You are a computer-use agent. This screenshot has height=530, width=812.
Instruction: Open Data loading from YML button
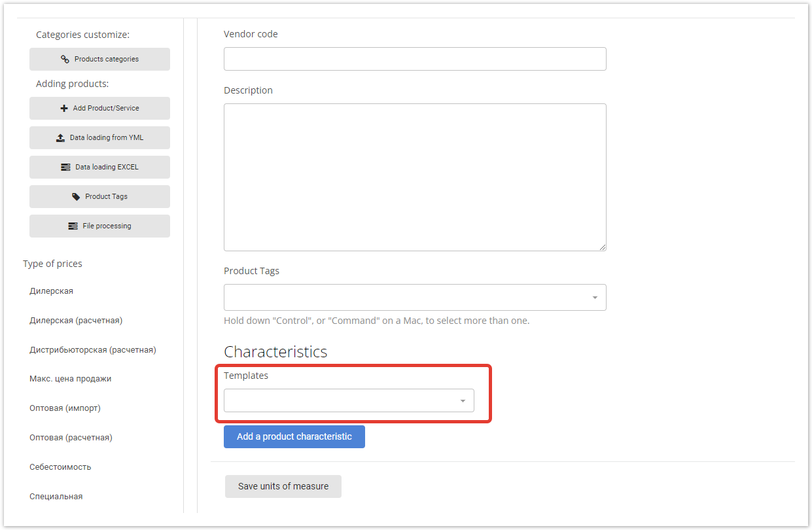coord(99,137)
